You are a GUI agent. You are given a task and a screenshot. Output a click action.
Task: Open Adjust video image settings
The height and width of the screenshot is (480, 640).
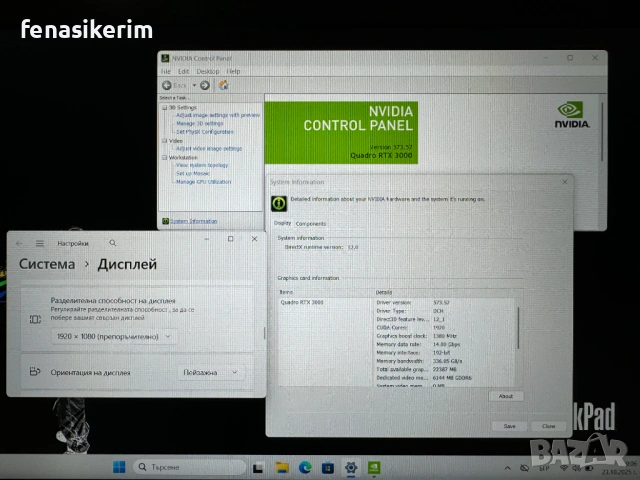point(209,149)
